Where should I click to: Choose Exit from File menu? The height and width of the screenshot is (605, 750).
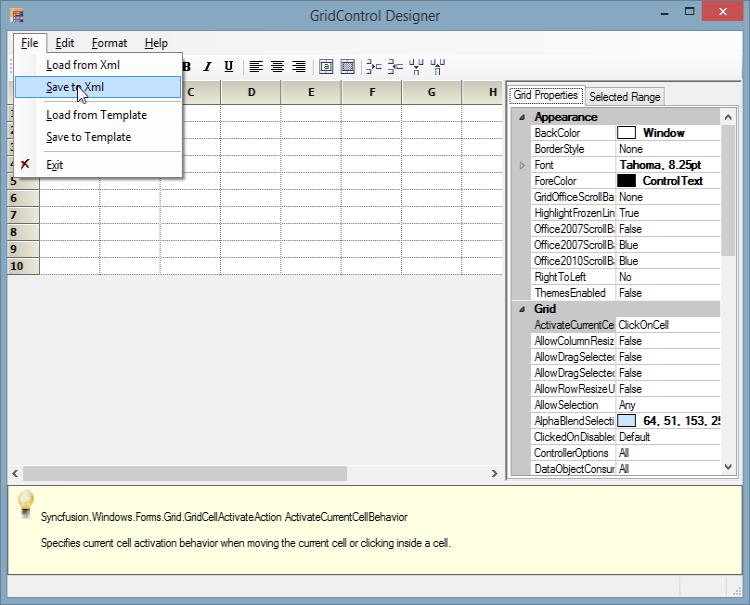coord(98,165)
